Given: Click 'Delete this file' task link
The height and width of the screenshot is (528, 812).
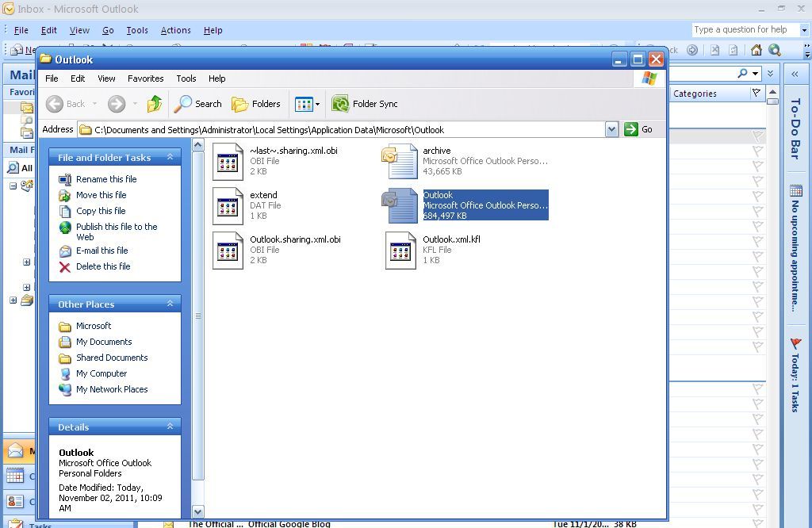Looking at the screenshot, I should pos(103,266).
